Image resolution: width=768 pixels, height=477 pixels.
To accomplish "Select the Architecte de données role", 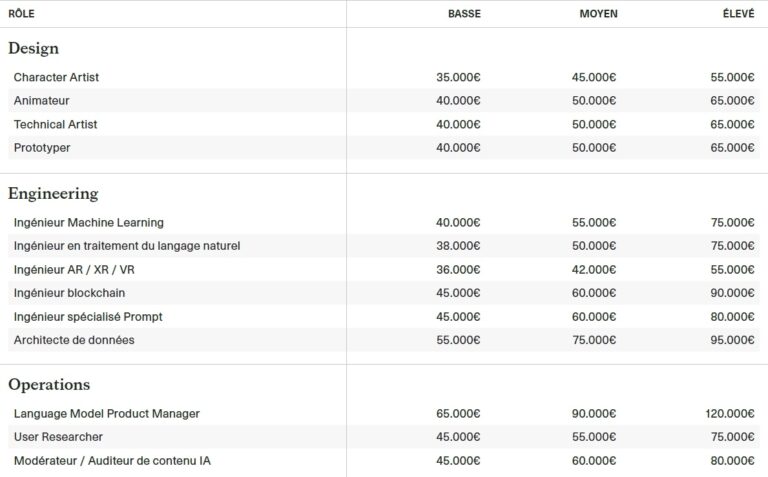I will pyautogui.click(x=74, y=340).
